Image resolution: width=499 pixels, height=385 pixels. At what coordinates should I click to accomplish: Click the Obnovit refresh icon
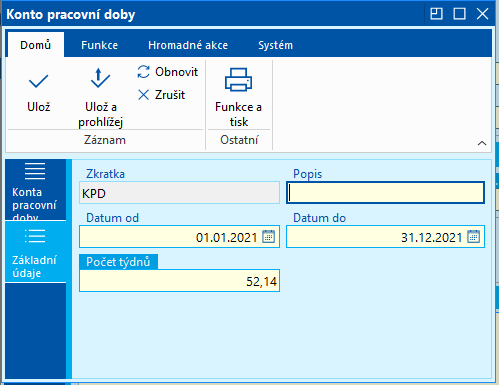coord(143,72)
